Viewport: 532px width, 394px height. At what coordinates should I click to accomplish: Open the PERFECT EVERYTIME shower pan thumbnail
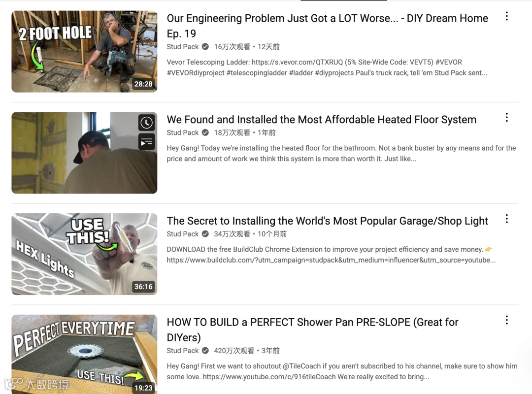click(85, 354)
